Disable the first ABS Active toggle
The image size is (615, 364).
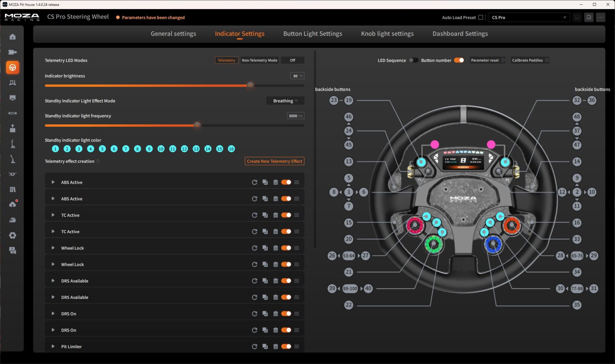[x=286, y=182]
